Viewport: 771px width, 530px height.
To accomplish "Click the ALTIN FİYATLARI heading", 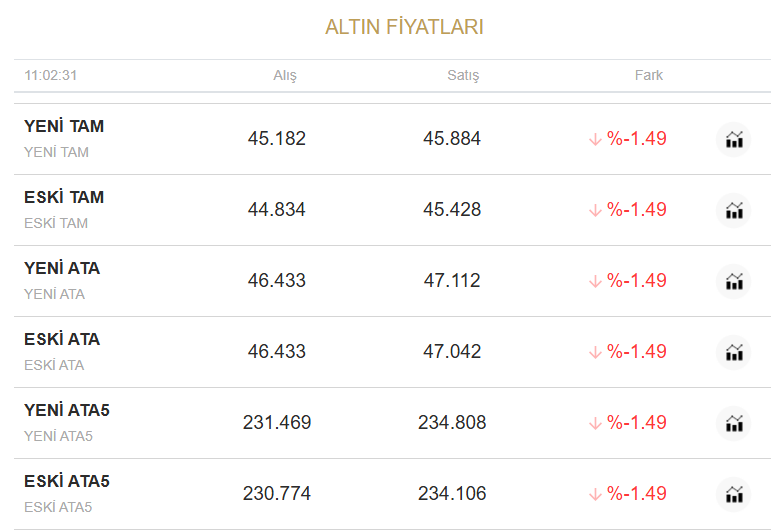I will pos(404,27).
